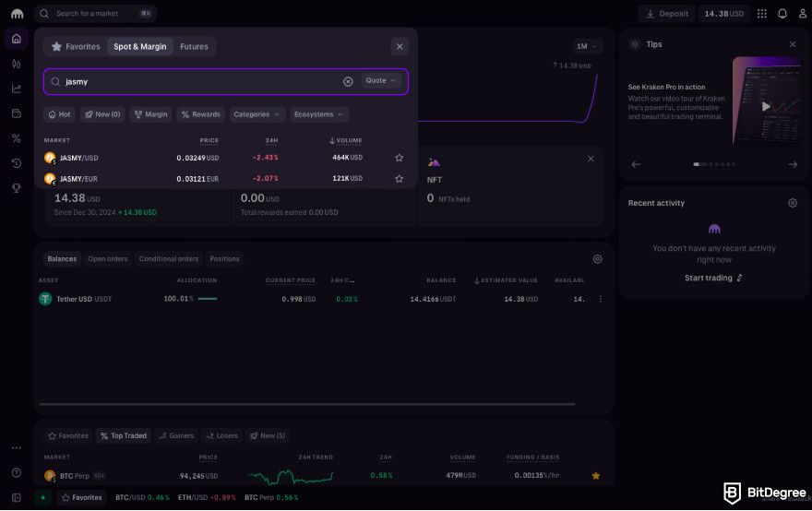Select Gainers markets tab
This screenshot has width=812, height=511.
(176, 436)
